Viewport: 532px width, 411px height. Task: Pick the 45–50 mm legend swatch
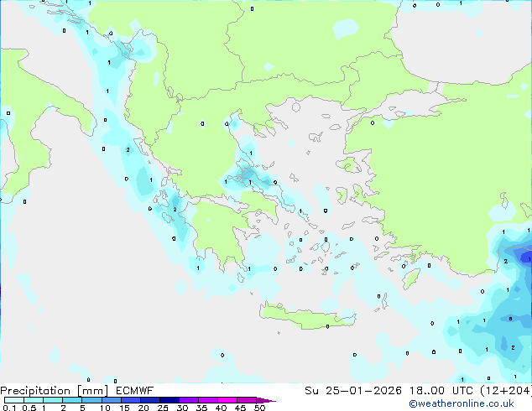click(x=247, y=400)
